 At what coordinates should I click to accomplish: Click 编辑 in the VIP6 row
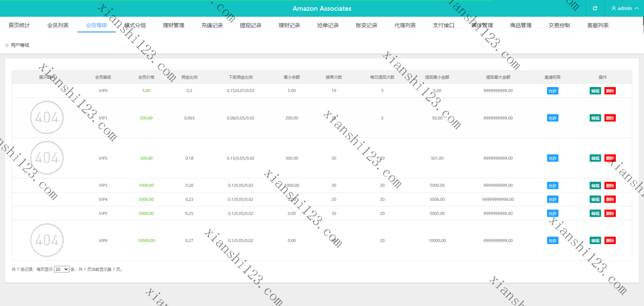(x=595, y=241)
